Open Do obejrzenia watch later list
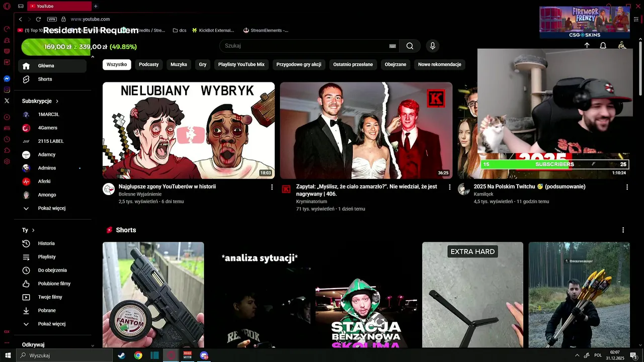Viewport: 644px width, 362px height. [52, 270]
